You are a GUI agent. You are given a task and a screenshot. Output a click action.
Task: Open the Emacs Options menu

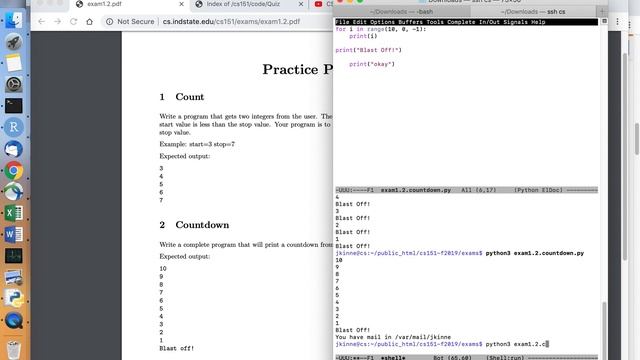pos(382,22)
